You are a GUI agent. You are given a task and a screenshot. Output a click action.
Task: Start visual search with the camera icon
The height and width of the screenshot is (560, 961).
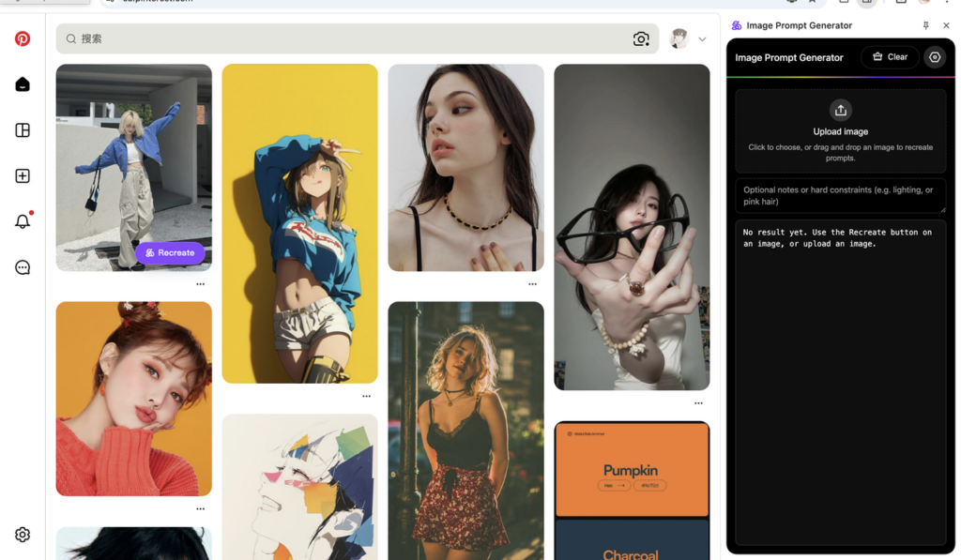click(x=641, y=39)
